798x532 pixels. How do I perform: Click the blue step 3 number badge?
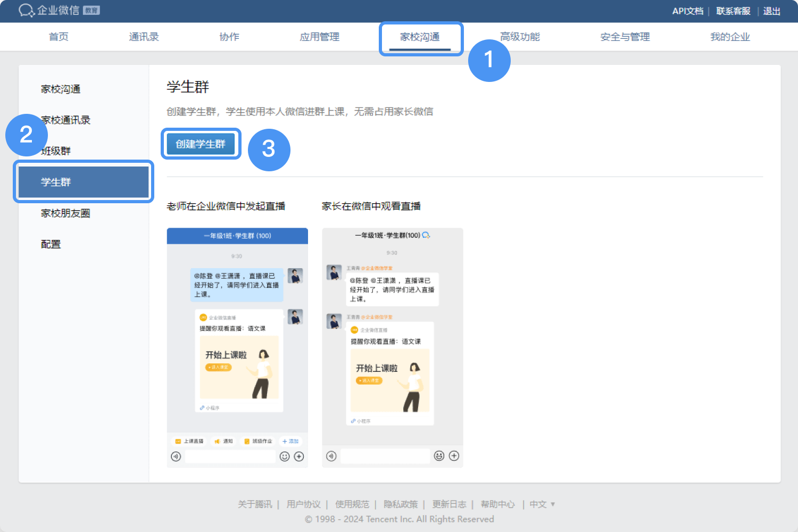[269, 149]
